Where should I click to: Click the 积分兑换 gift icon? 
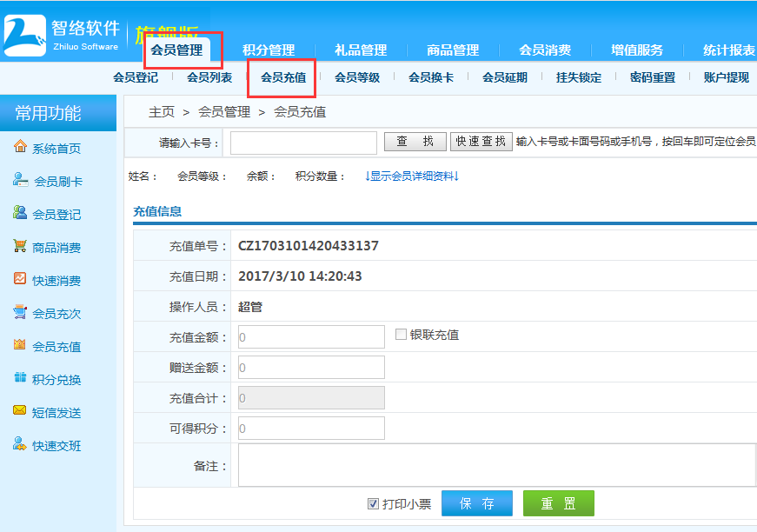(x=20, y=379)
